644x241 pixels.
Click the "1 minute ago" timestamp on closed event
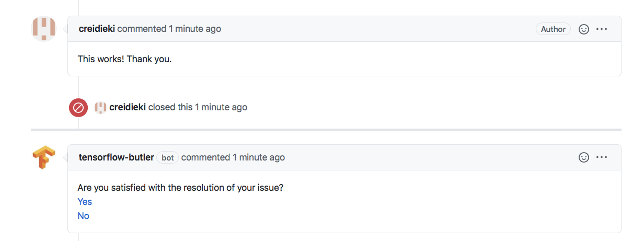tap(221, 107)
